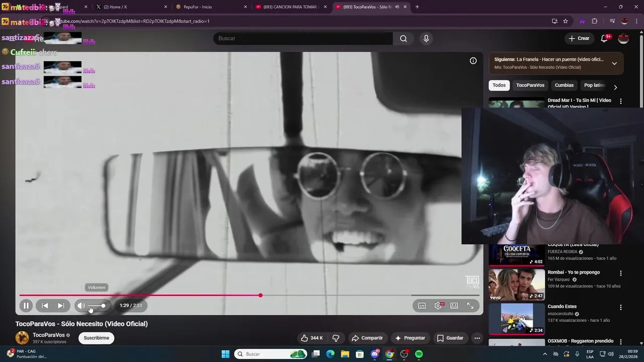Open the Crear menu
Image resolution: width=644 pixels, height=362 pixels.
pos(579,38)
